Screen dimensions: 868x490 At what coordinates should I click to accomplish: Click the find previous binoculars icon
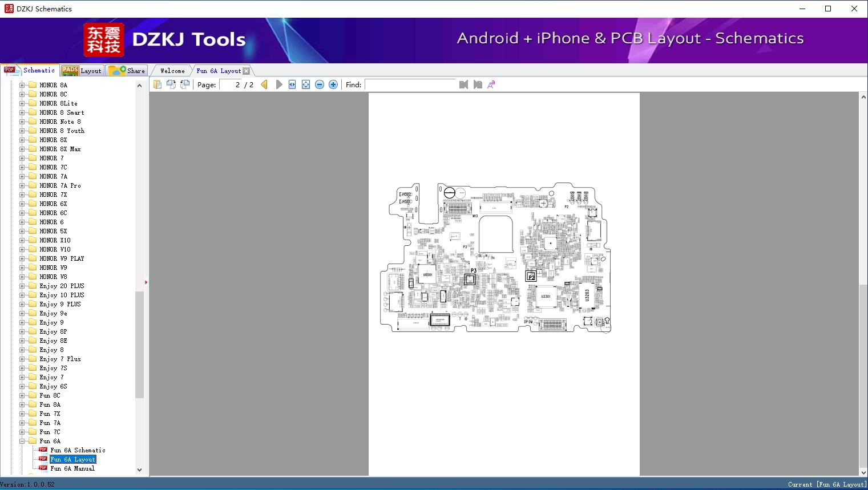tap(463, 84)
